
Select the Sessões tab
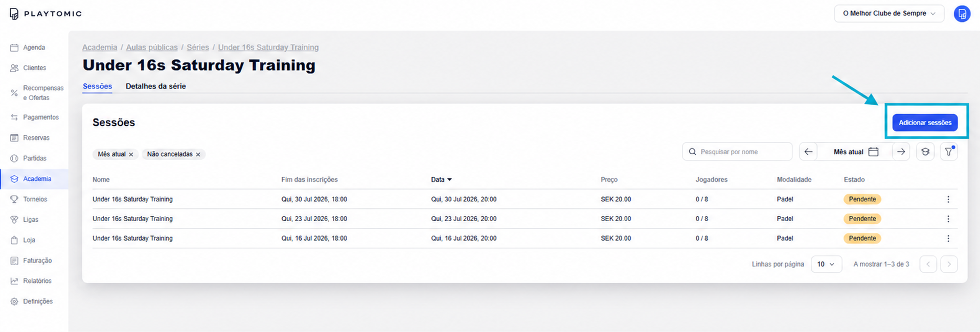[97, 86]
